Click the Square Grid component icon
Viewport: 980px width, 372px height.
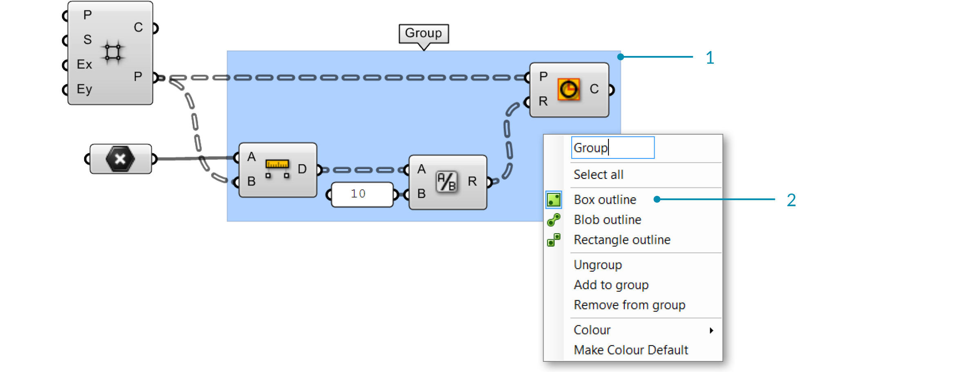[113, 52]
